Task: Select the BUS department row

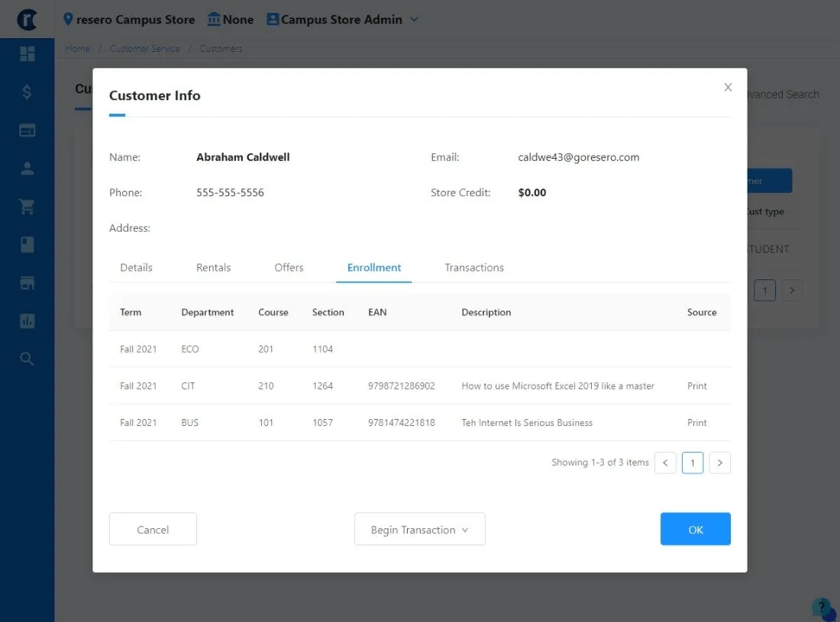Action: 420,422
